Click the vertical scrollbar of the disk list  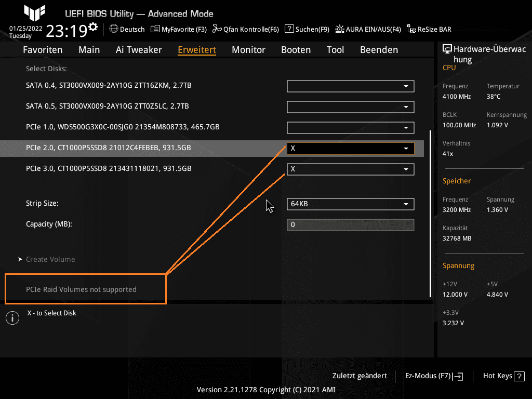click(430, 214)
